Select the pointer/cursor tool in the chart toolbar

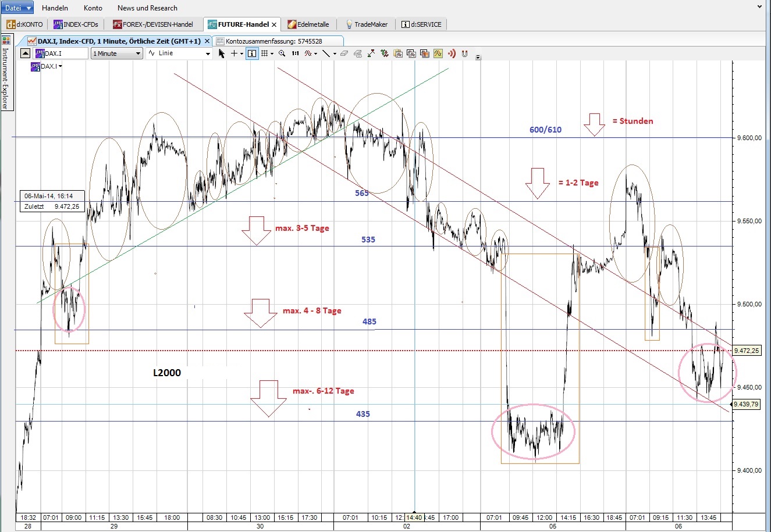coord(222,53)
